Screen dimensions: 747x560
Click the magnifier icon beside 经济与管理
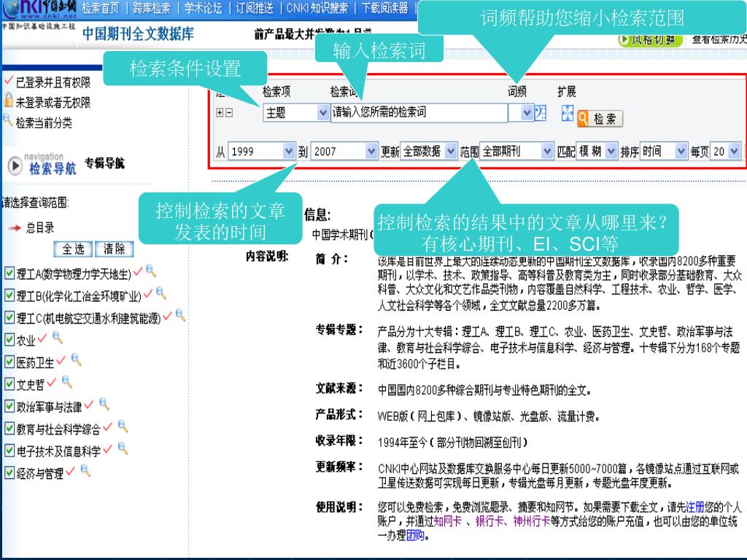tap(85, 471)
